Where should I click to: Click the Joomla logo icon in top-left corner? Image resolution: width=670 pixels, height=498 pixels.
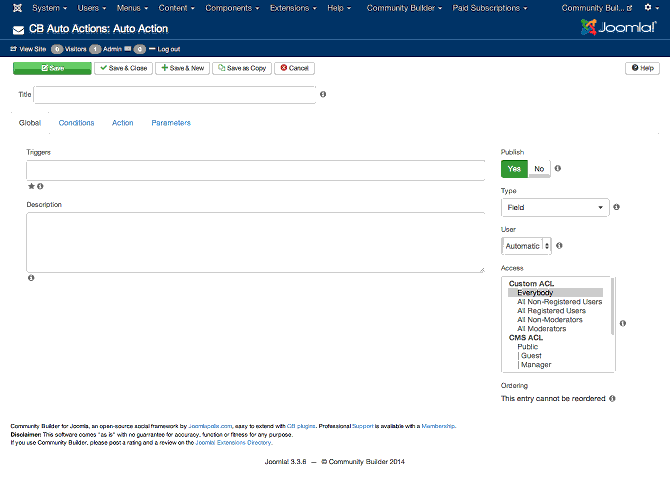click(x=17, y=8)
